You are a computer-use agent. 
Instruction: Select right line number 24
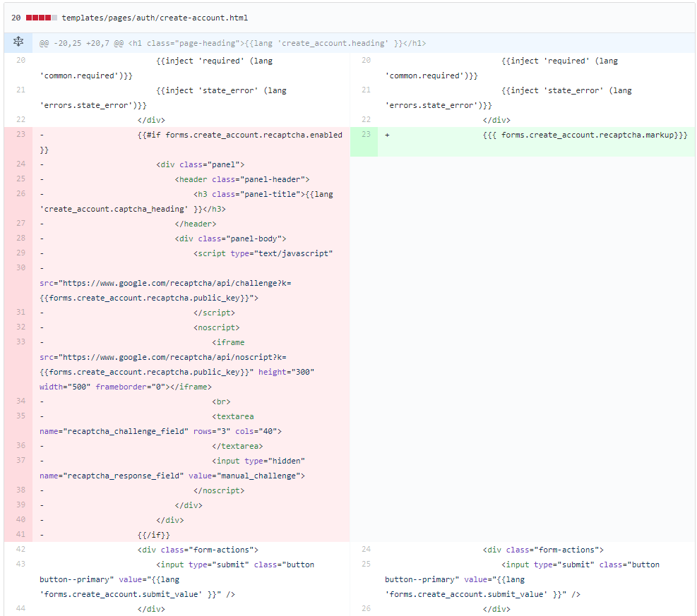[366, 549]
